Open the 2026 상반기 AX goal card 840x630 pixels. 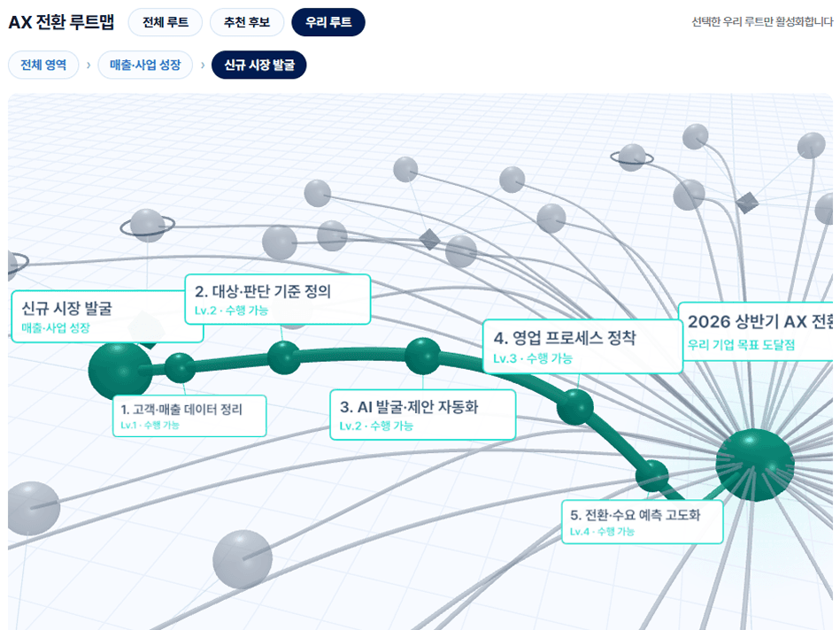756,332
